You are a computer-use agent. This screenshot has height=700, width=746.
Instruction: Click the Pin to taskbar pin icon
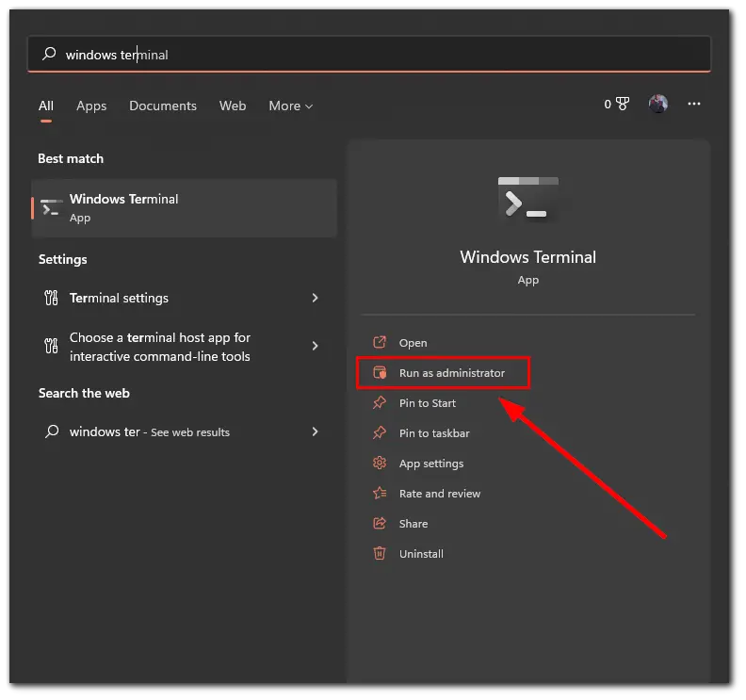(380, 433)
